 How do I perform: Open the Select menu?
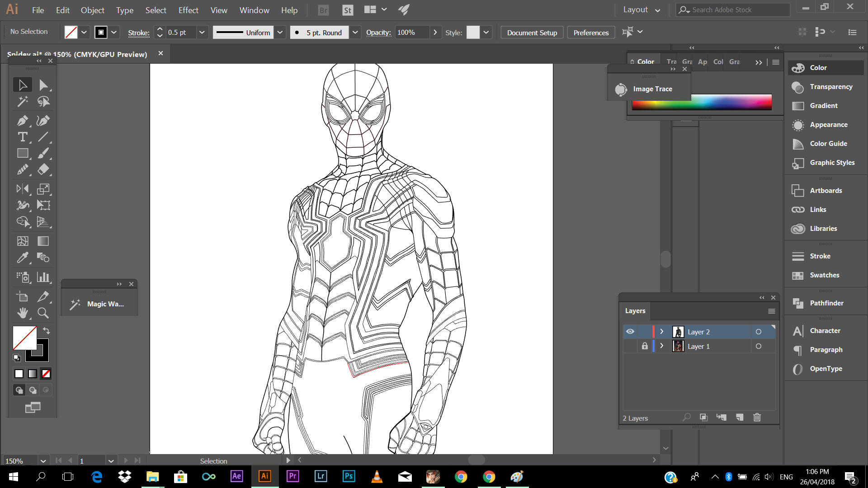click(x=156, y=10)
